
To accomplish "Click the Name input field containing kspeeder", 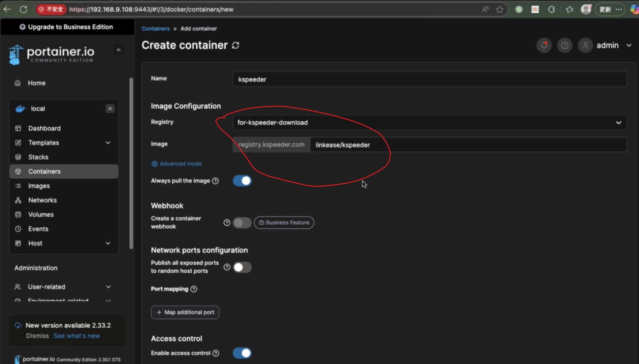I will tap(429, 79).
